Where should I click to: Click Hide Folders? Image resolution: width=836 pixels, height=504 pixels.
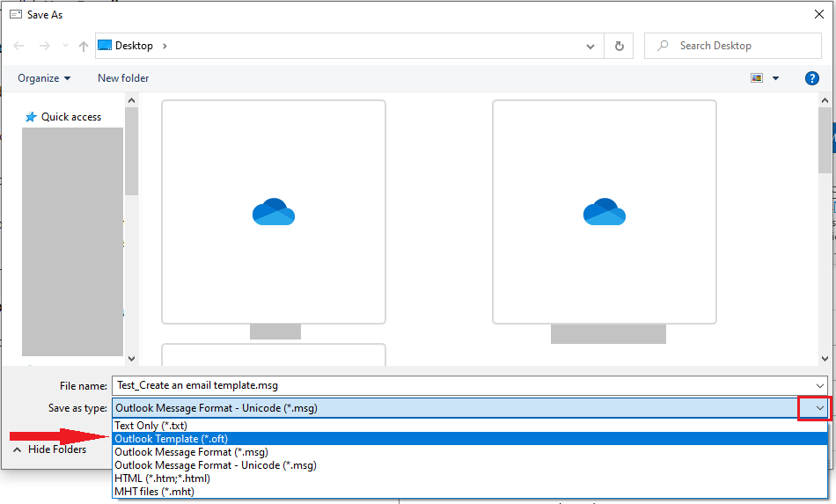tap(49, 449)
